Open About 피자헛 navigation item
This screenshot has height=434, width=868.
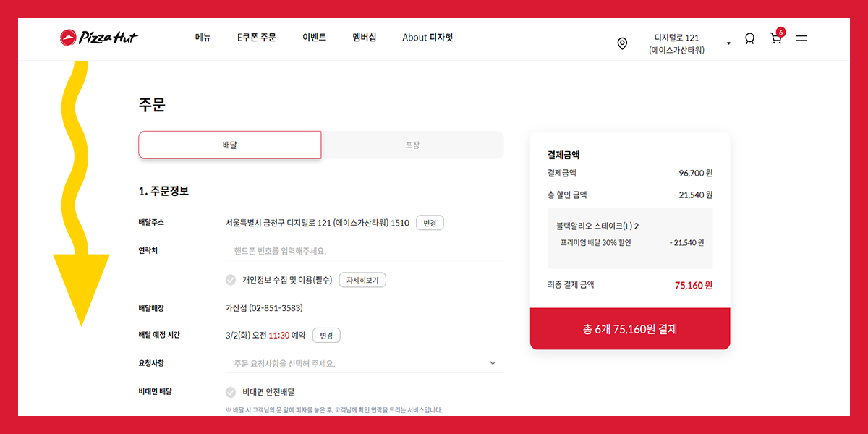click(427, 38)
